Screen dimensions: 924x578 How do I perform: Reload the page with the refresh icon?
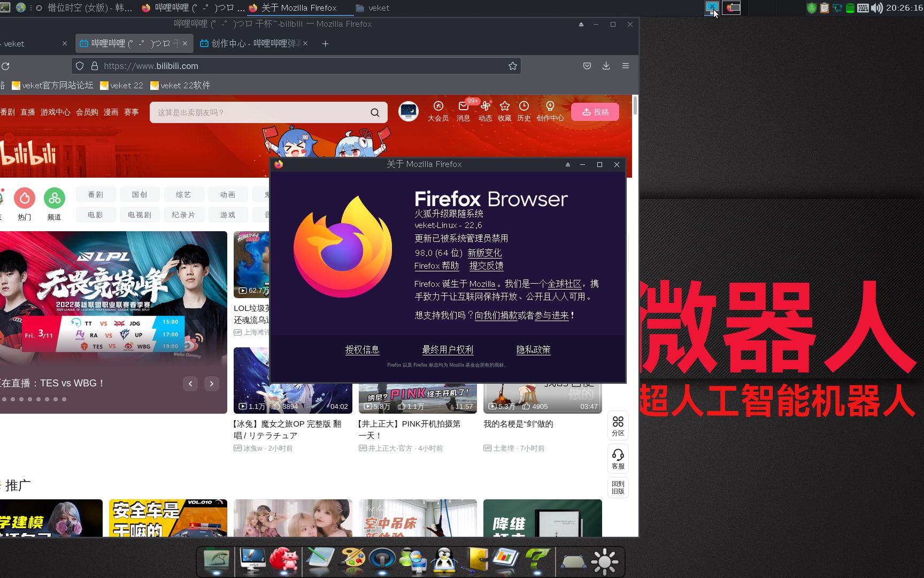point(5,66)
